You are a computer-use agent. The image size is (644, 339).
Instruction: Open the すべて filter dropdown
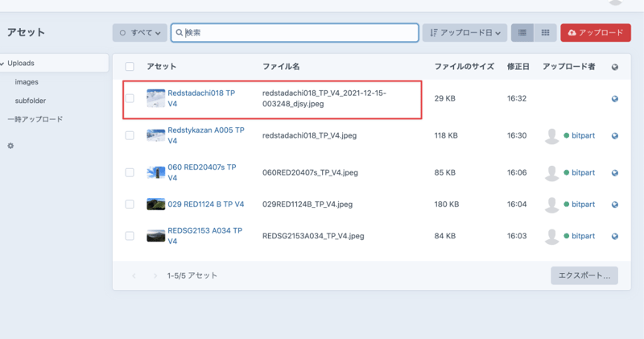point(139,33)
